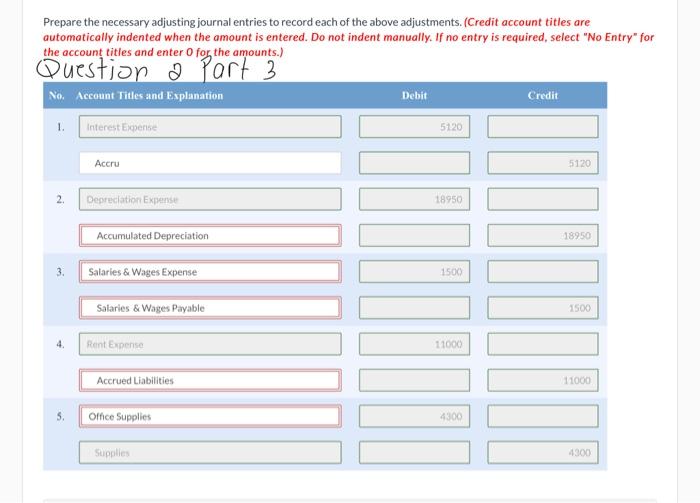This screenshot has height=503, width=700.
Task: Select the Interest Expense account field
Action: point(210,127)
